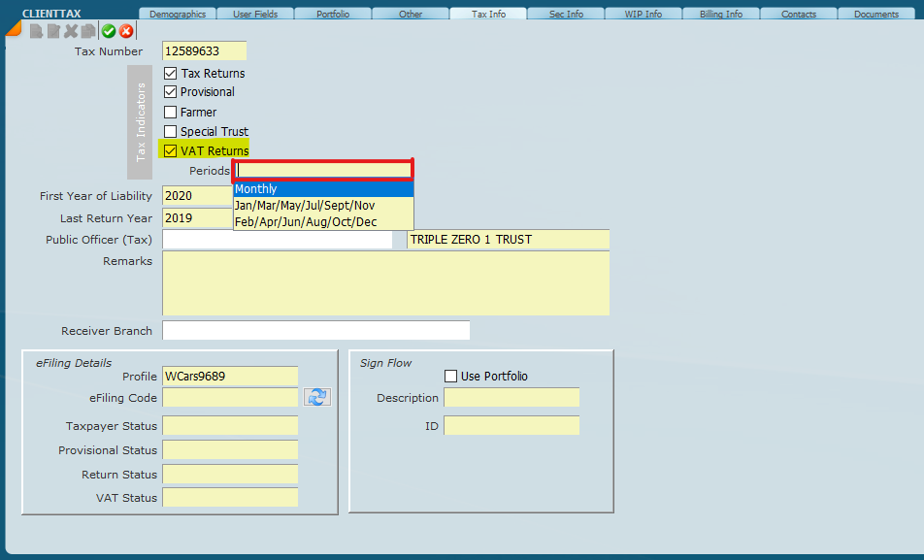Click the new record page icon
This screenshot has width=924, height=560.
tap(36, 31)
